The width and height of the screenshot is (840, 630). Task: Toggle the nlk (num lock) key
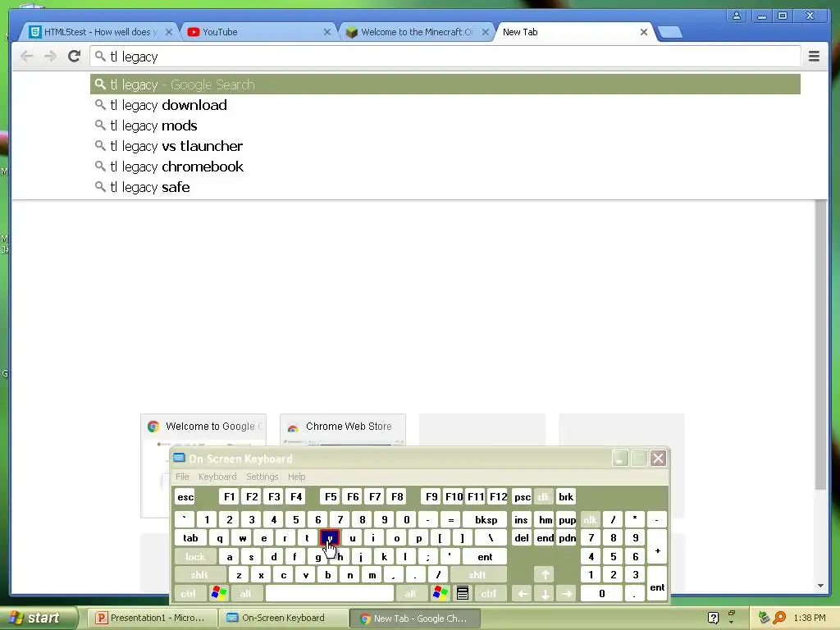point(590,519)
